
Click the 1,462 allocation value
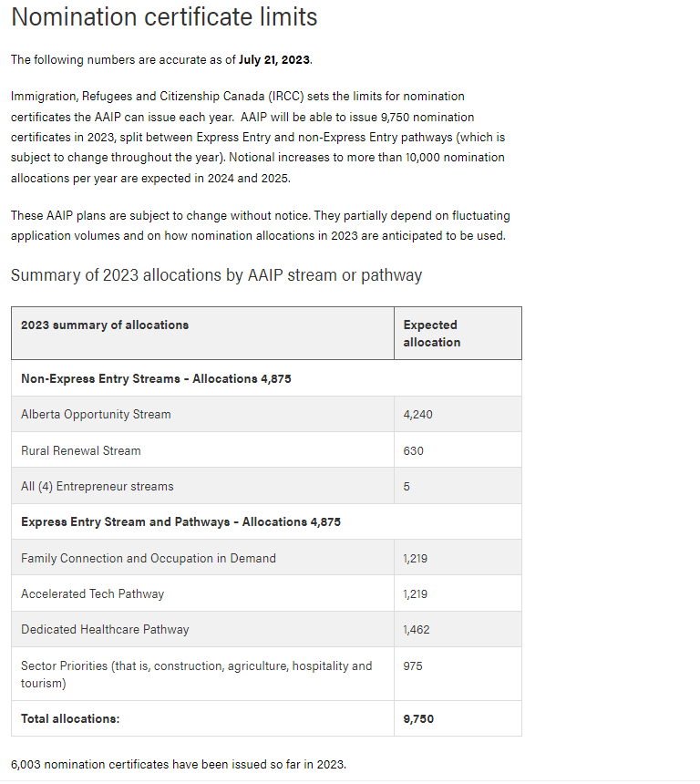[418, 630]
